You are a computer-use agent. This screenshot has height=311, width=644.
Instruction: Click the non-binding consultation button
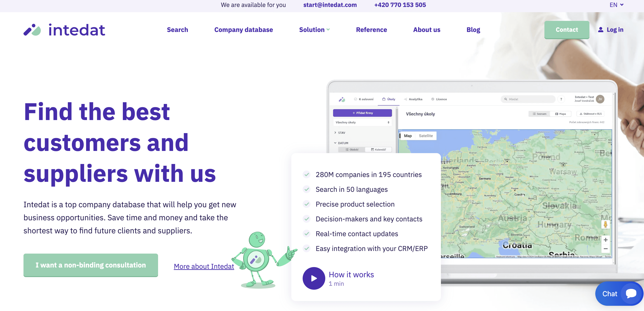(90, 265)
